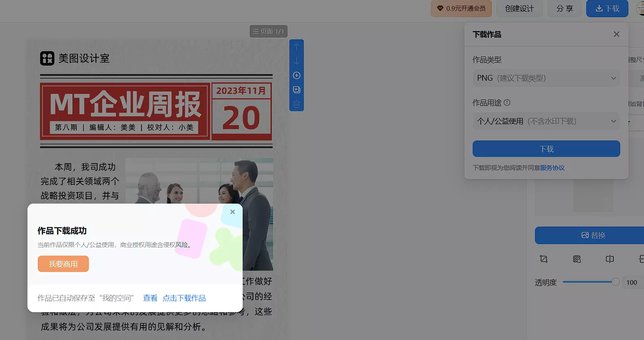The height and width of the screenshot is (340, 644).
Task: Dismiss the 作品下载成功 popup
Action: pyautogui.click(x=232, y=212)
